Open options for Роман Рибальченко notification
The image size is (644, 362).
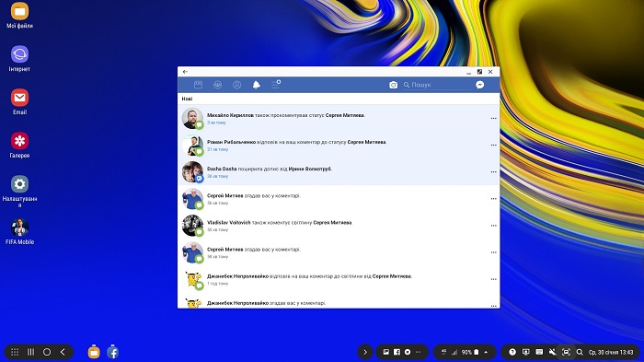[x=493, y=146]
